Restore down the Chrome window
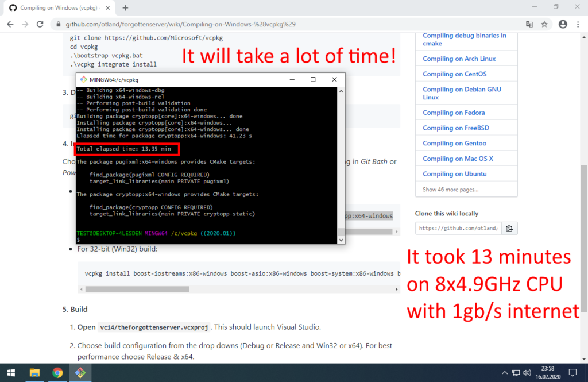Viewport: 588px width, 382px height. tap(556, 7)
